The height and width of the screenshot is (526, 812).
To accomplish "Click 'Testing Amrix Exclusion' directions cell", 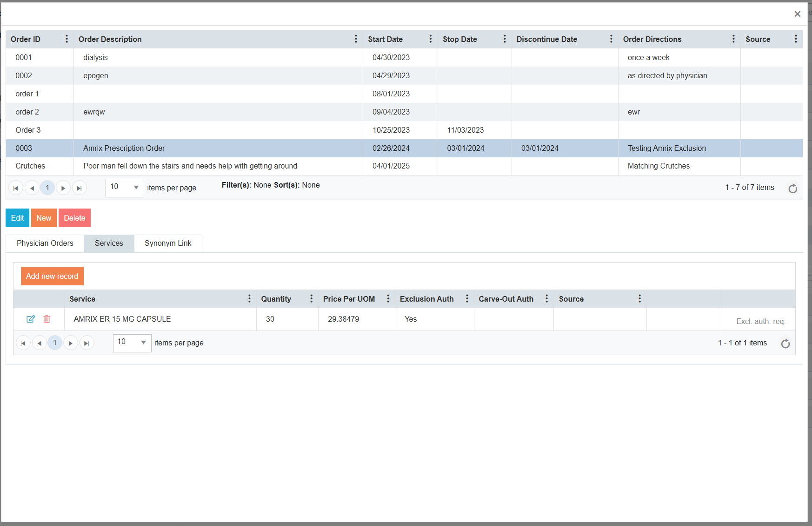I will coord(679,148).
